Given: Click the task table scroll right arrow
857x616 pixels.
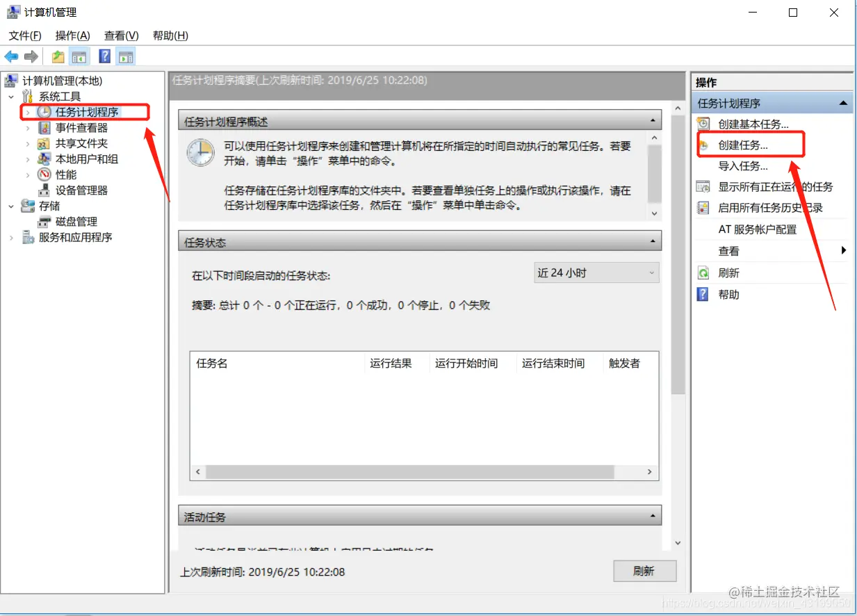Looking at the screenshot, I should [650, 472].
